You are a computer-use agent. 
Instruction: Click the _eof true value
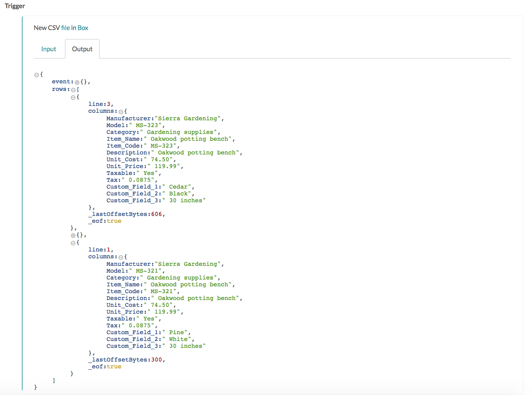(x=114, y=221)
